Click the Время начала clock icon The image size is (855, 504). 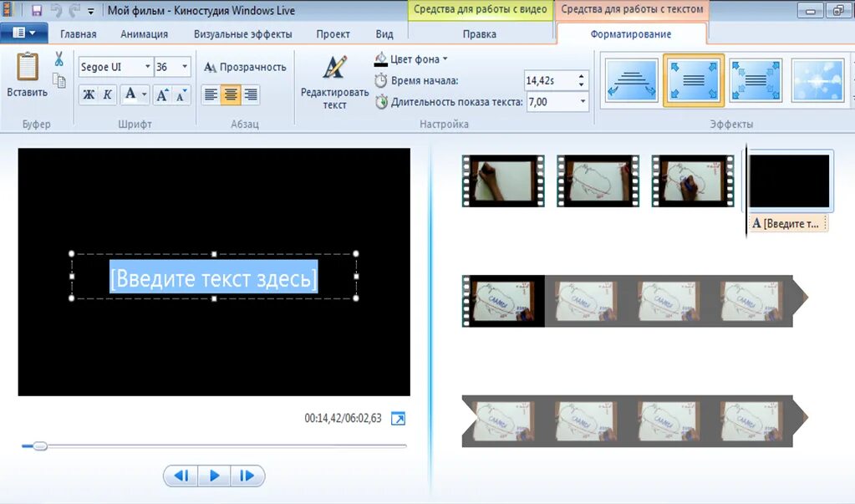[x=380, y=81]
